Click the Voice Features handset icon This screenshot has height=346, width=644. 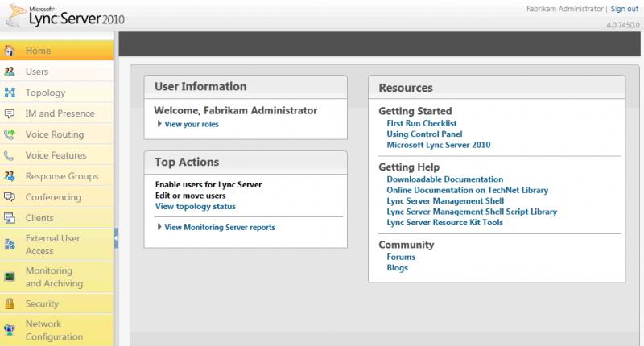coord(10,155)
